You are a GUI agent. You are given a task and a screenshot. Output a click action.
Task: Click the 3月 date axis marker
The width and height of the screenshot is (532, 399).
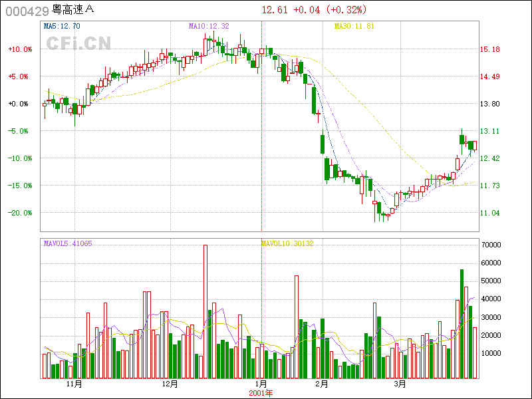tap(400, 384)
